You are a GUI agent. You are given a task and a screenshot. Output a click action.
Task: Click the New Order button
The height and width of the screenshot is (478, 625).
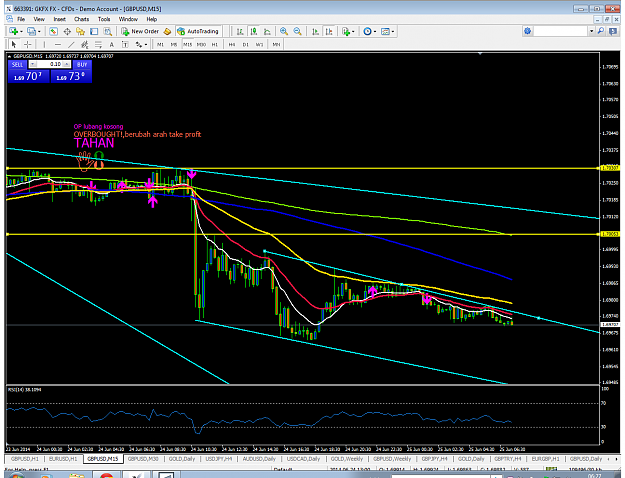[140, 31]
